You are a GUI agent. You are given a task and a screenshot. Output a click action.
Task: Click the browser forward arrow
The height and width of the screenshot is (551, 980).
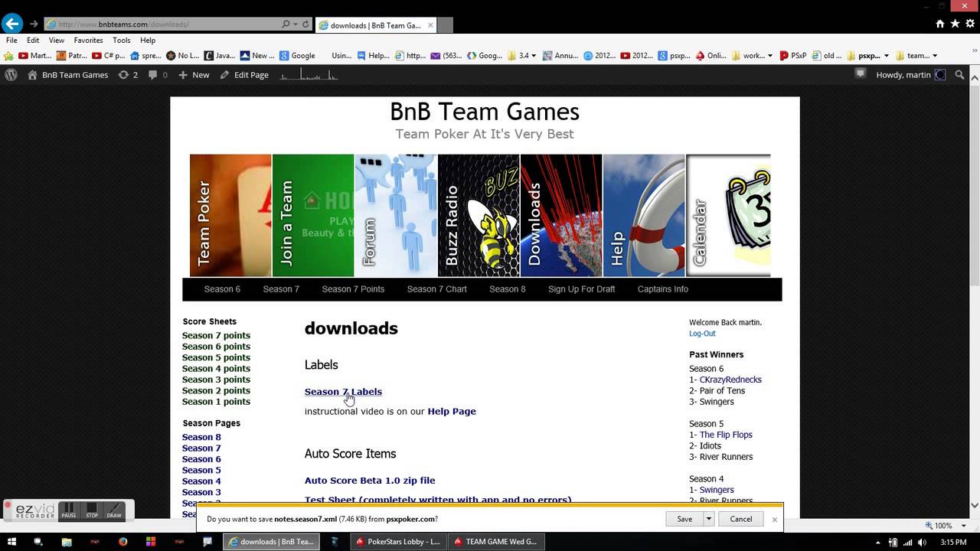coord(34,24)
